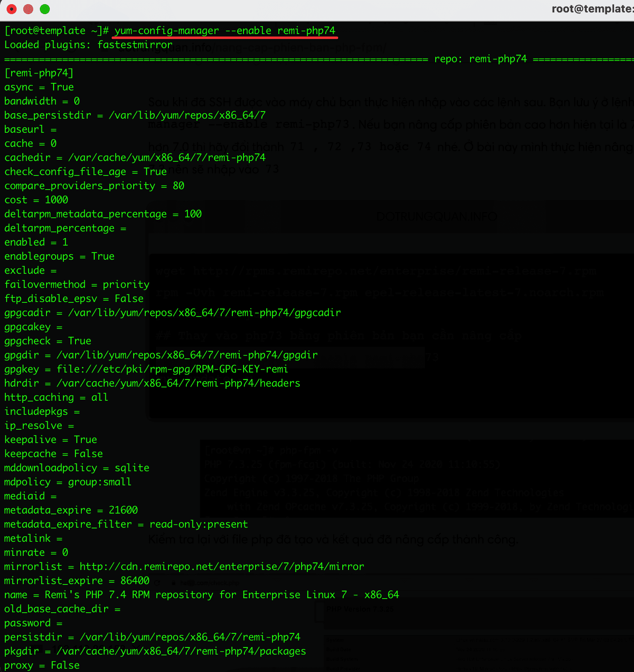634x672 pixels.
Task: Click the repo: remi-php74 separator label
Action: [480, 59]
